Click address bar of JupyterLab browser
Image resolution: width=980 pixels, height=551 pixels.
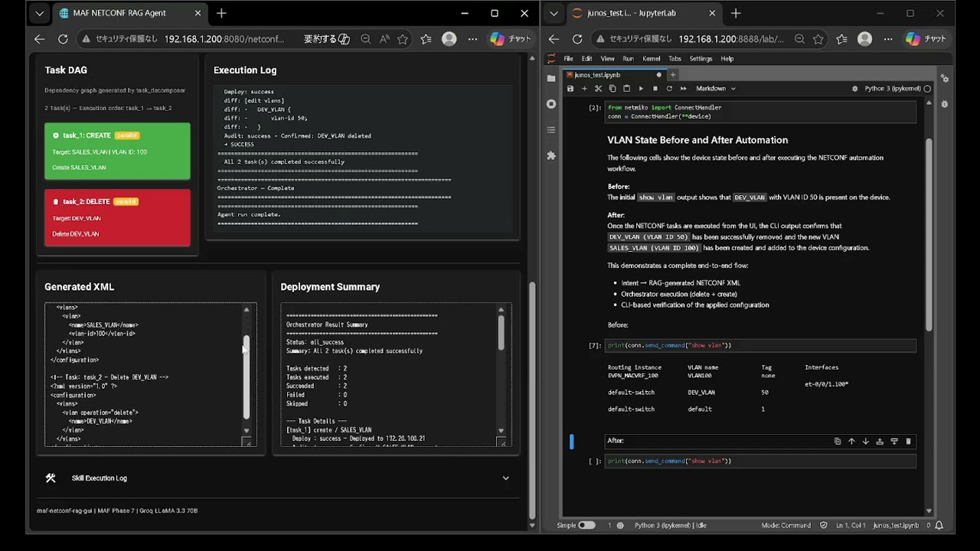click(x=731, y=39)
